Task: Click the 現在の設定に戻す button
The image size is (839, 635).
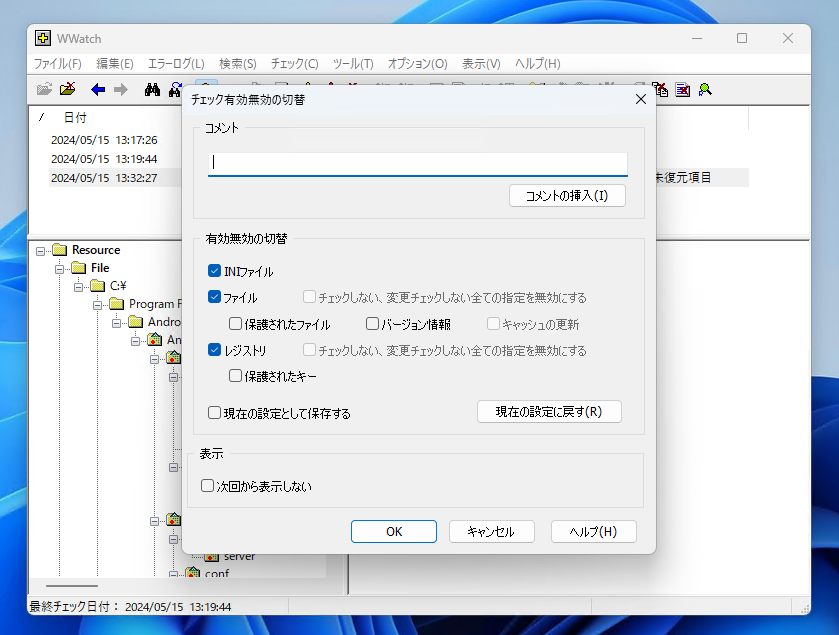Action: (x=549, y=411)
